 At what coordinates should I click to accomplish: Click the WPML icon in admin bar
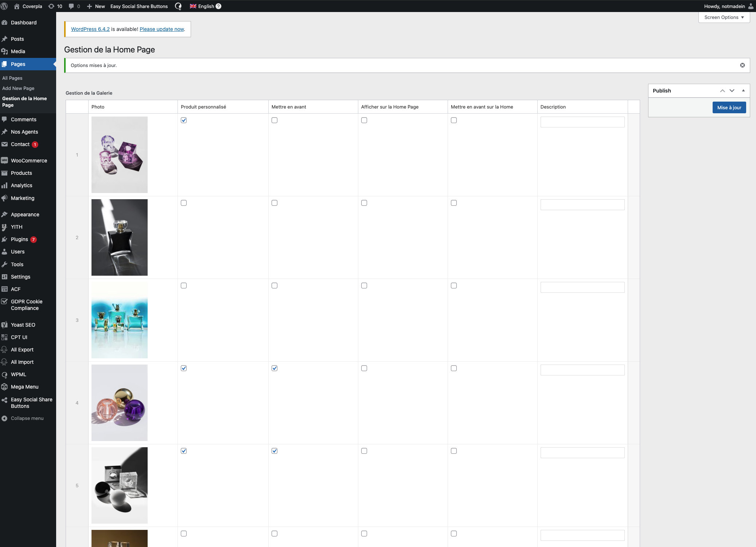pos(178,6)
